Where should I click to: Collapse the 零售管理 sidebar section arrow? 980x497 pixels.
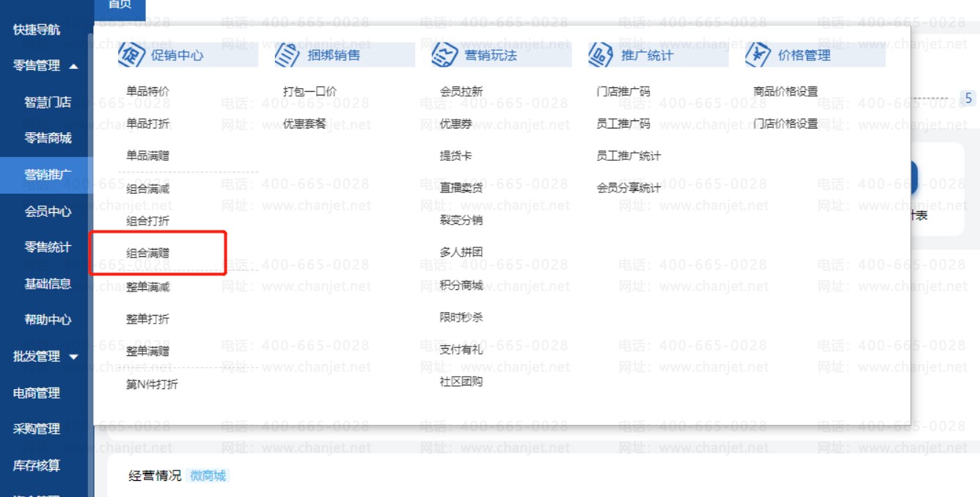(73, 66)
